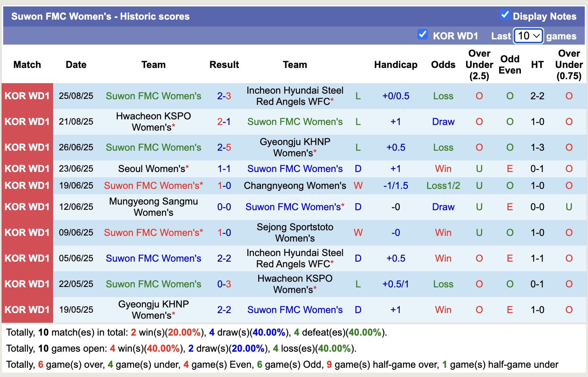Click the Result 2-3 score cell
The width and height of the screenshot is (588, 377).
coord(224,96)
